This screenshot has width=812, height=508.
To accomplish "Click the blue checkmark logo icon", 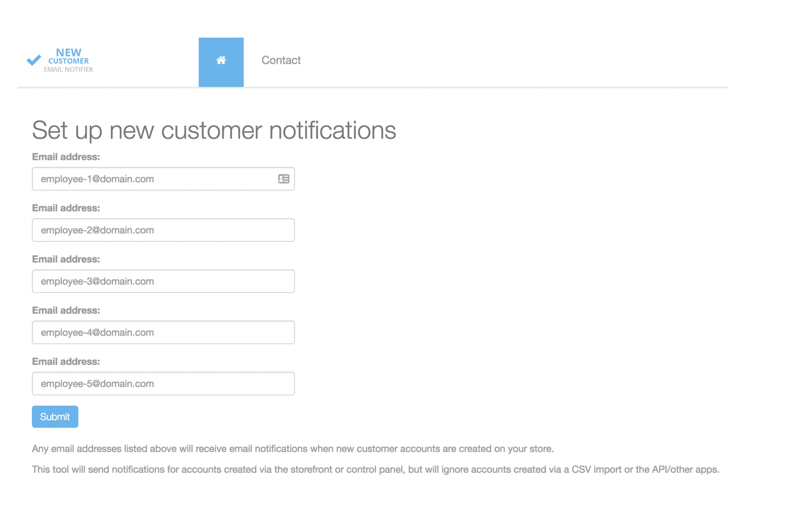I will point(34,60).
